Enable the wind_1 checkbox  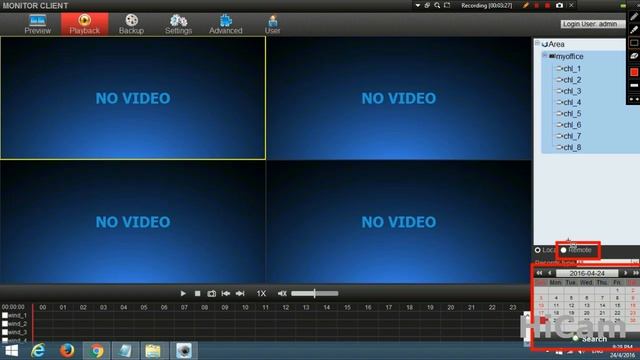(5, 316)
